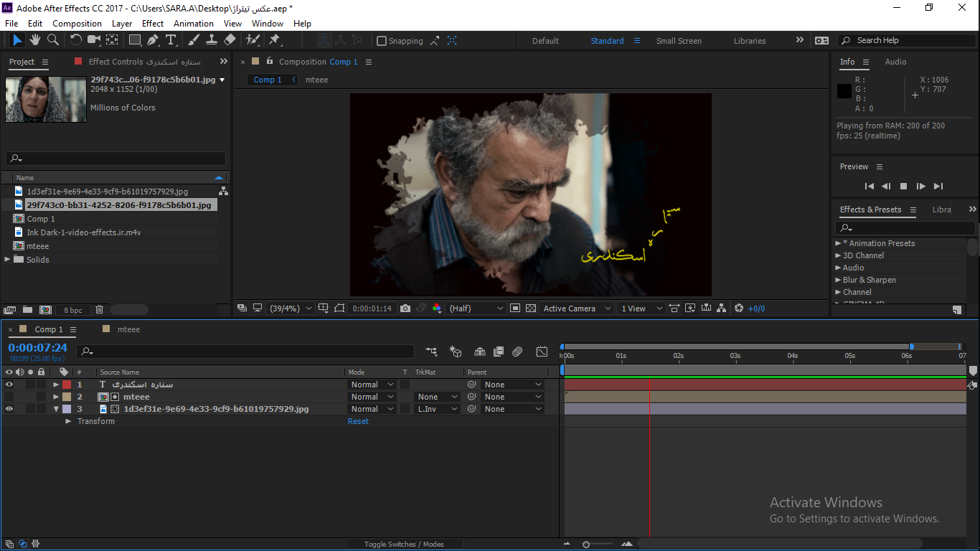Toggle lock box for mteee layer
The height and width of the screenshot is (551, 980).
41,397
